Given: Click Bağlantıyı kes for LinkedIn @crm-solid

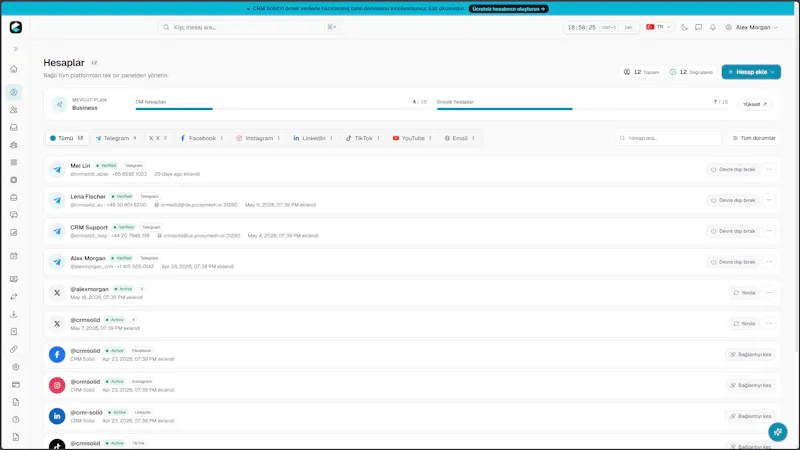Looking at the screenshot, I should (751, 416).
